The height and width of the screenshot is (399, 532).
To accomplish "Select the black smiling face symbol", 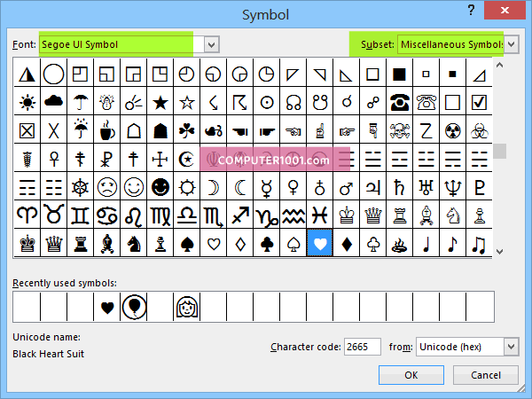I will [x=160, y=187].
